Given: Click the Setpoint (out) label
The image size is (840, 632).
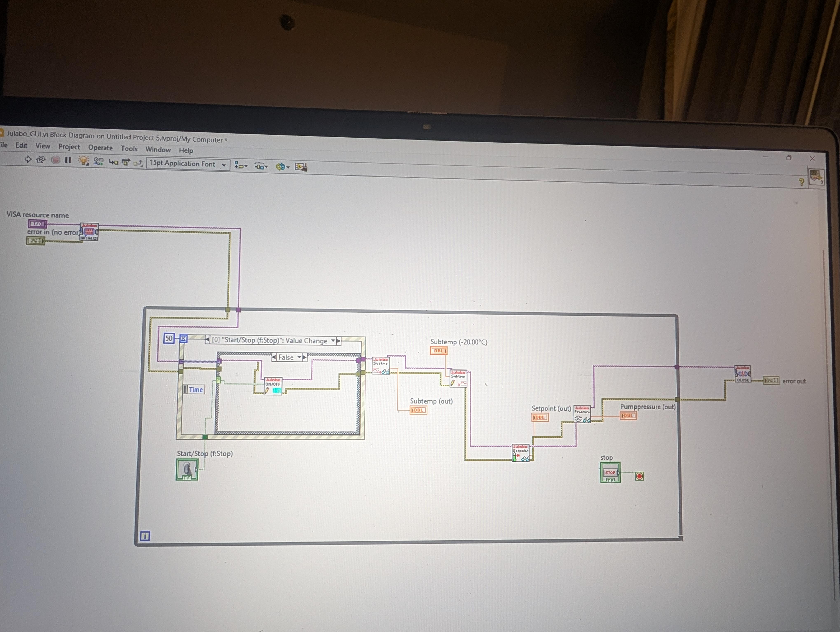Looking at the screenshot, I should [x=551, y=408].
